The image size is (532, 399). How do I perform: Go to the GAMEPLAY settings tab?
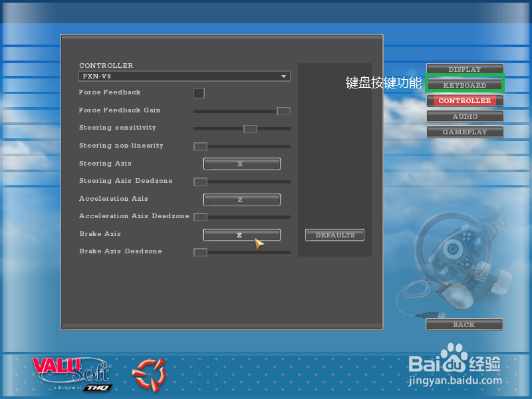point(464,132)
